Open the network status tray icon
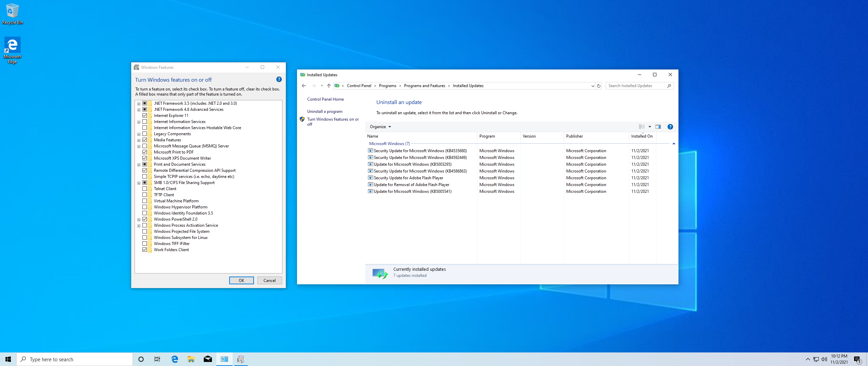Viewport: 868px width, 366px height. (816, 359)
